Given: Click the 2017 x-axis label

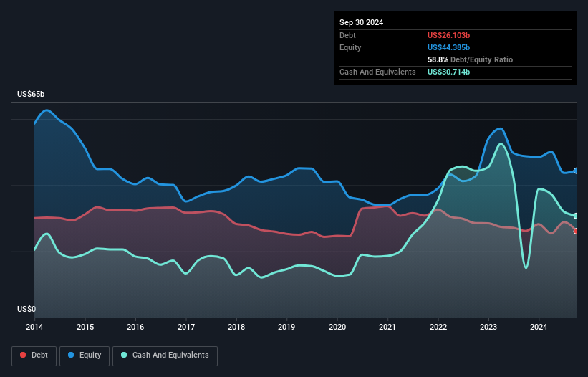Looking at the screenshot, I should pyautogui.click(x=186, y=327).
